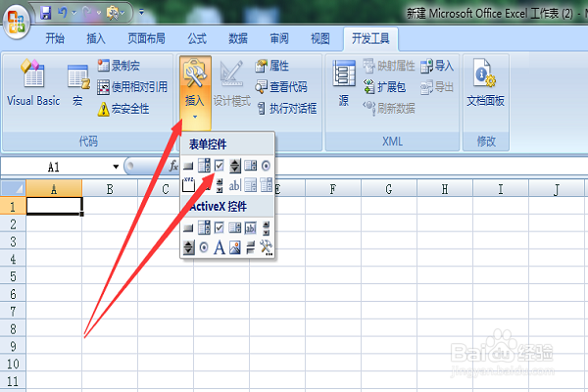588x392 pixels.
Task: Insert ActiveX Spin Button
Action: point(188,247)
